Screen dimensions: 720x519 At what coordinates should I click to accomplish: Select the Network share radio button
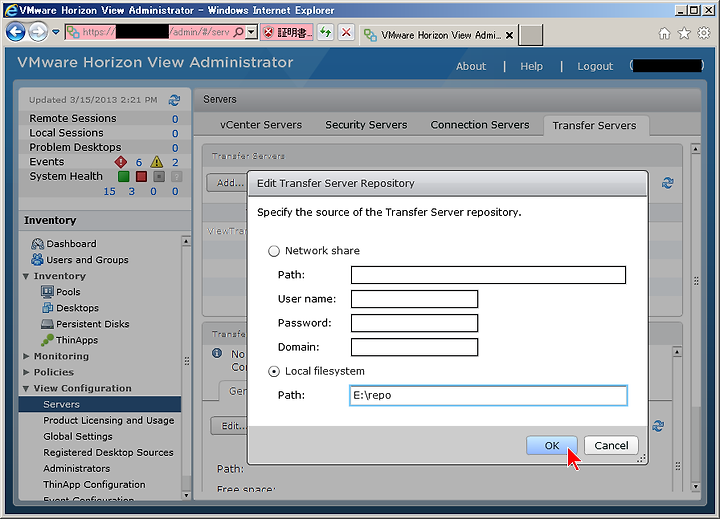tap(274, 251)
